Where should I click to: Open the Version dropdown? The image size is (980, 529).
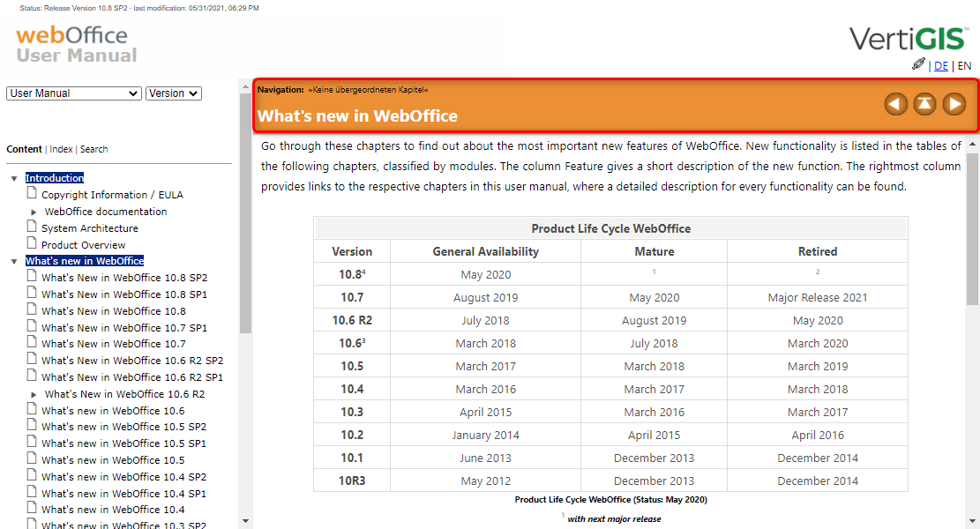coord(174,93)
